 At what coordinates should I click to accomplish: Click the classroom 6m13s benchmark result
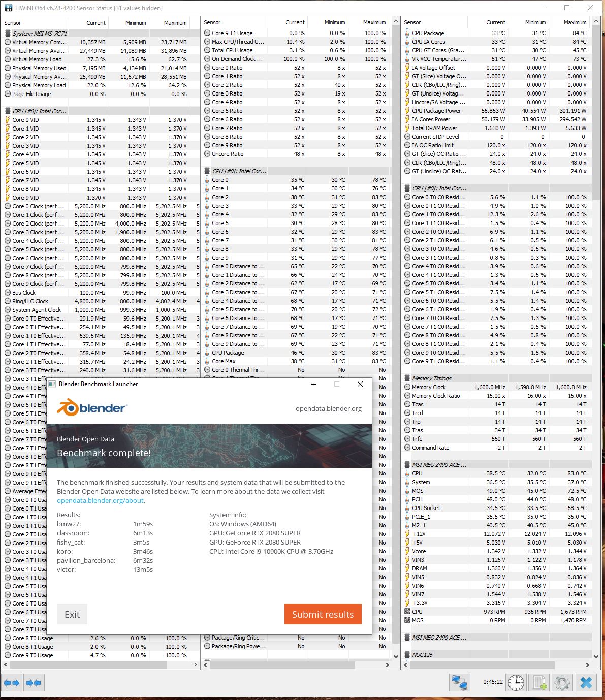pos(105,533)
